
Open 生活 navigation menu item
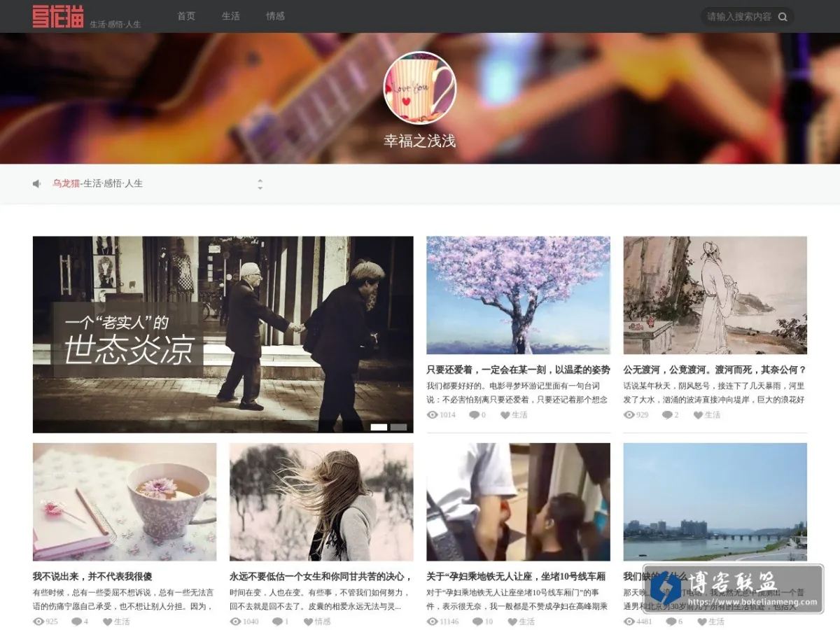click(231, 16)
